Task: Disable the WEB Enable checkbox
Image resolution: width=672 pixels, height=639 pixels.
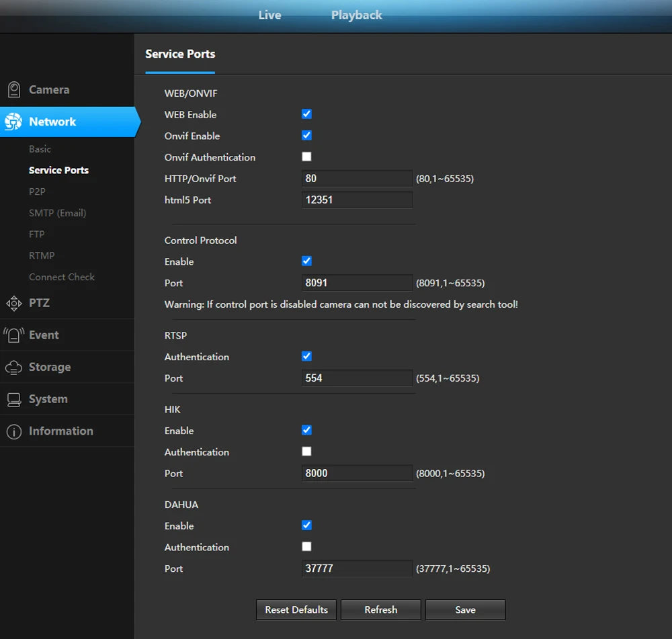Action: coord(306,114)
